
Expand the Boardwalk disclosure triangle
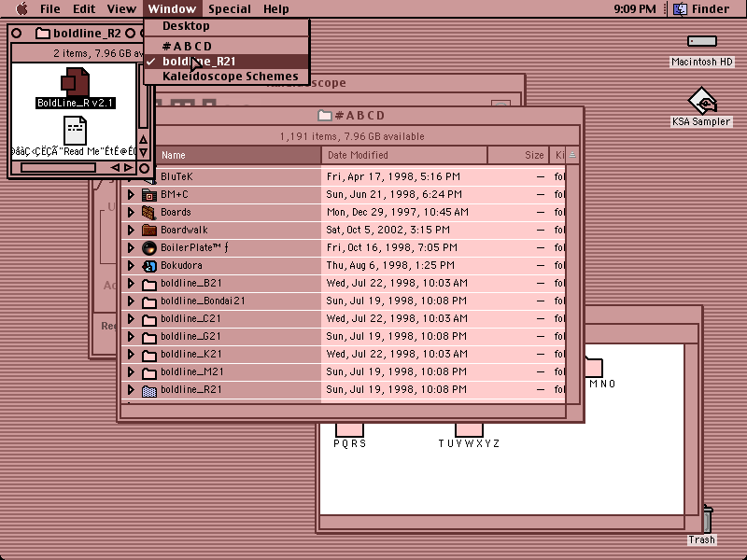click(x=131, y=230)
